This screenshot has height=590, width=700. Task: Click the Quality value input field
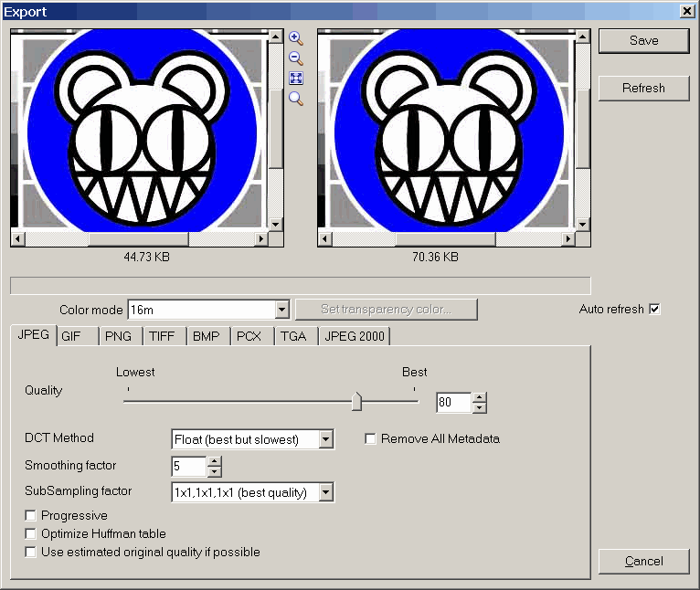point(453,402)
